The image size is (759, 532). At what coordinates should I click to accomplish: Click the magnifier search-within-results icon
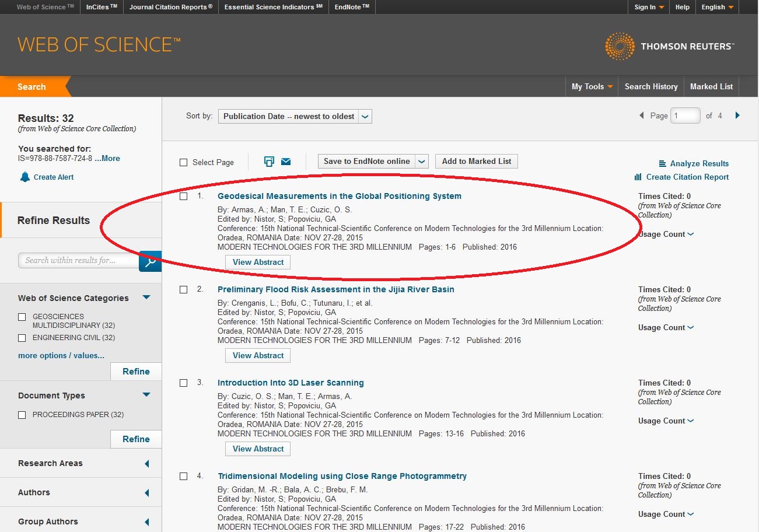pyautogui.click(x=150, y=262)
